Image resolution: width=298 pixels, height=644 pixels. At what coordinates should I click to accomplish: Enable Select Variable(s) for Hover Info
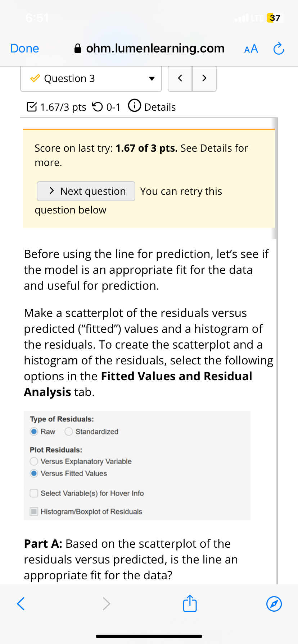pyautogui.click(x=34, y=493)
